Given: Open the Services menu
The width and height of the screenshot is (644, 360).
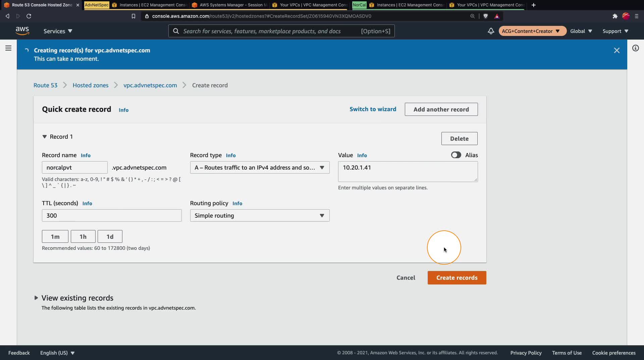Looking at the screenshot, I should 58,31.
